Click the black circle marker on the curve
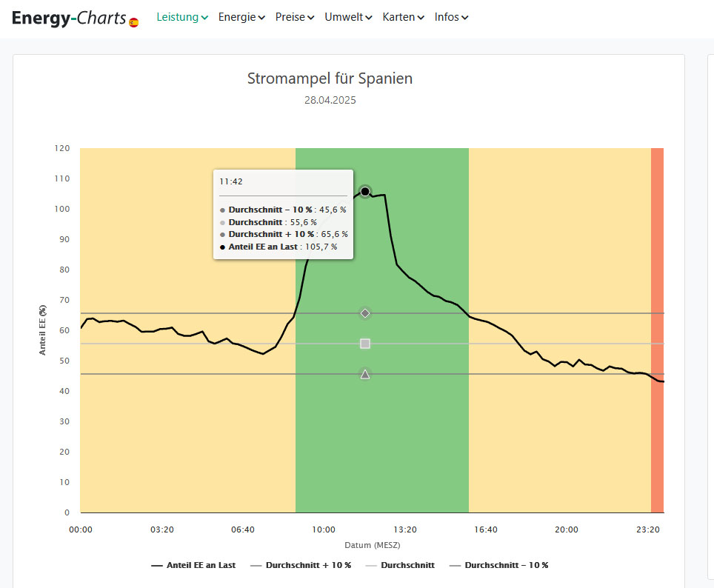The height and width of the screenshot is (588, 714). click(365, 192)
